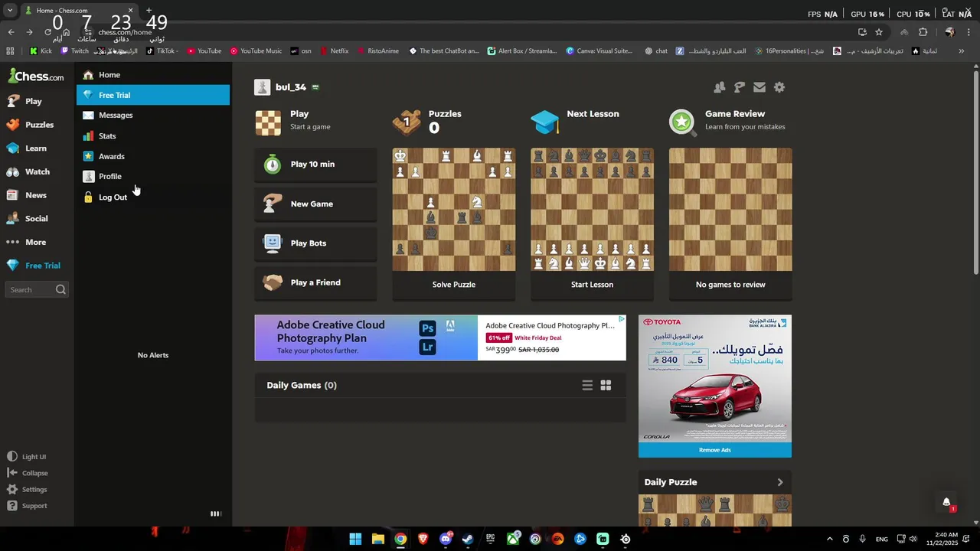Click the Start Lesson button
Screen dimensions: 980x551
point(592,285)
